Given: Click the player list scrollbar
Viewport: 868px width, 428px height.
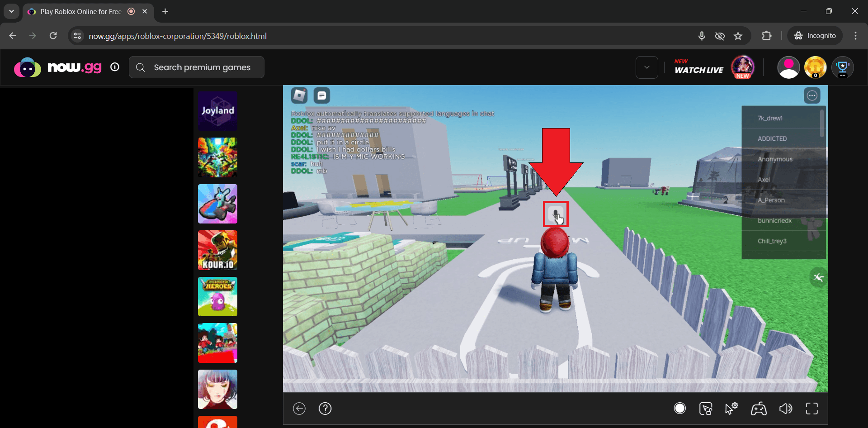Looking at the screenshot, I should pyautogui.click(x=822, y=123).
